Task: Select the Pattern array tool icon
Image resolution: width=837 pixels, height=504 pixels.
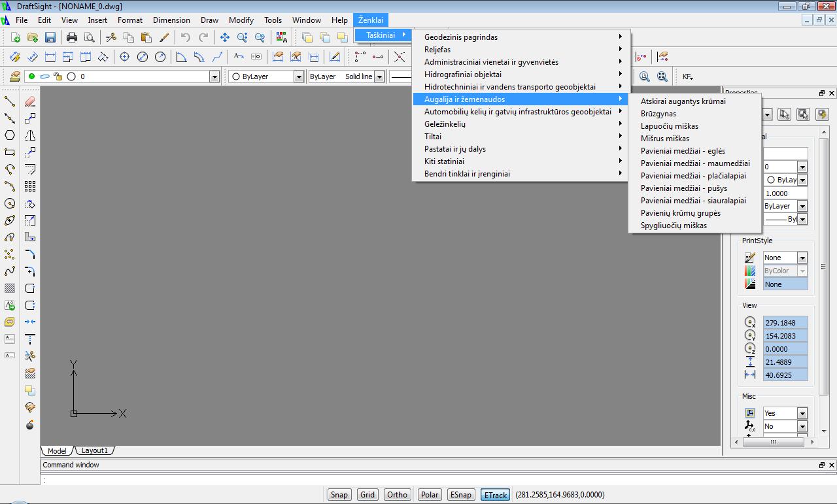Action: (30, 186)
